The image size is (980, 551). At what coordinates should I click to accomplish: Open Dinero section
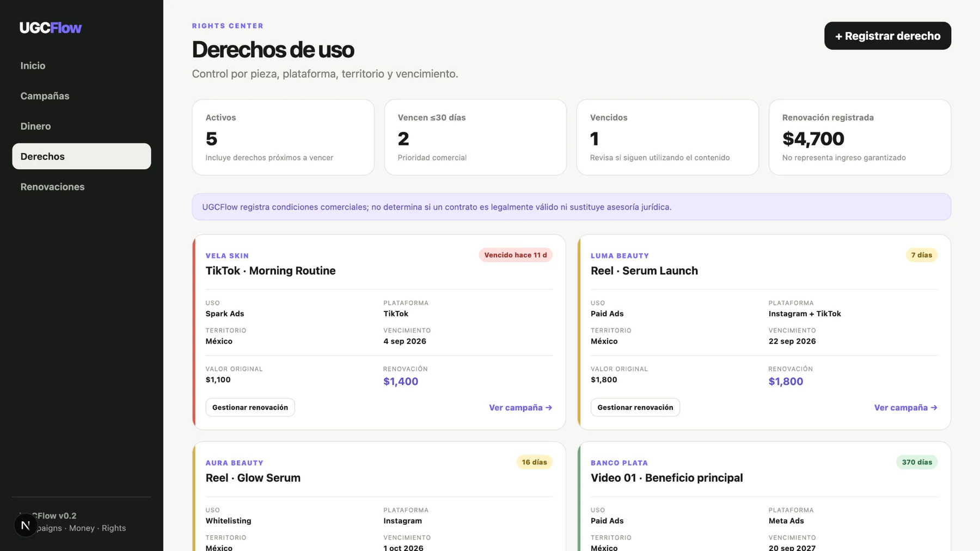pos(82,126)
